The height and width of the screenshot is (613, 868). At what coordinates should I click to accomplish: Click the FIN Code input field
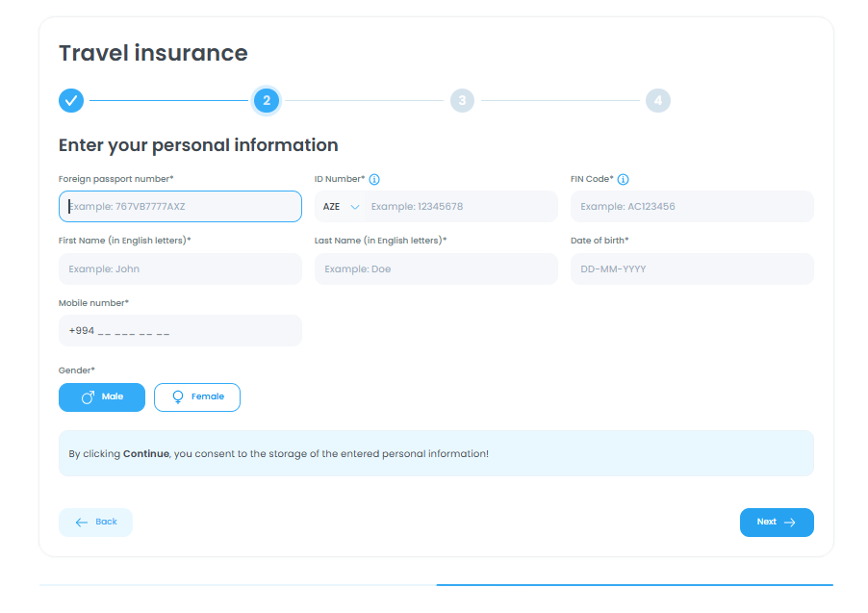click(x=692, y=207)
